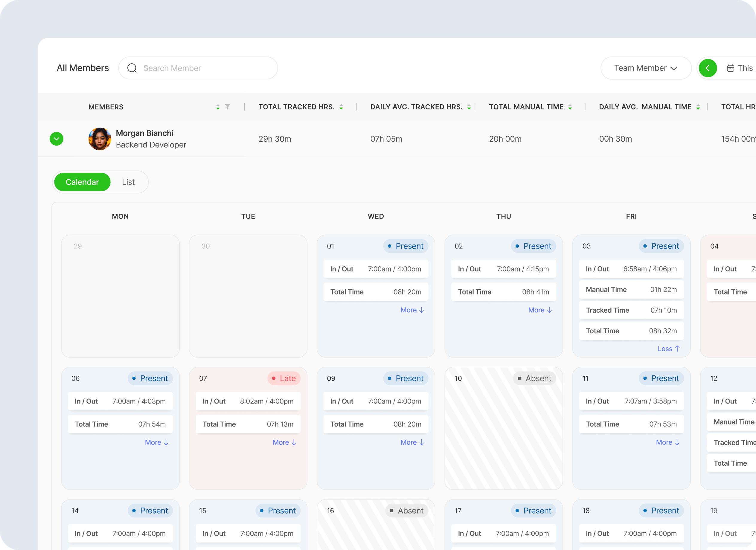Click the calendar icon beside This
The height and width of the screenshot is (550, 756).
(730, 68)
